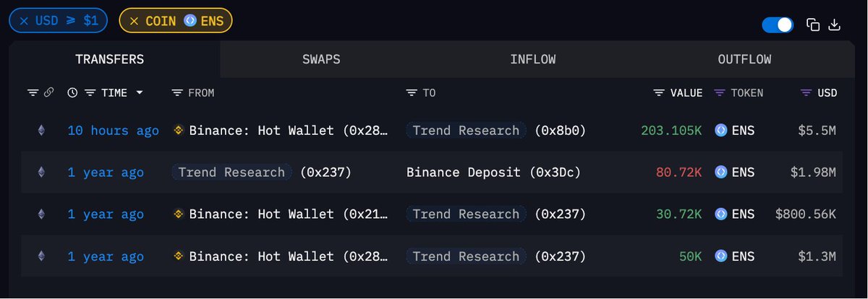Open the USD column filter
Viewport: 868px width, 299px height.
(x=807, y=92)
